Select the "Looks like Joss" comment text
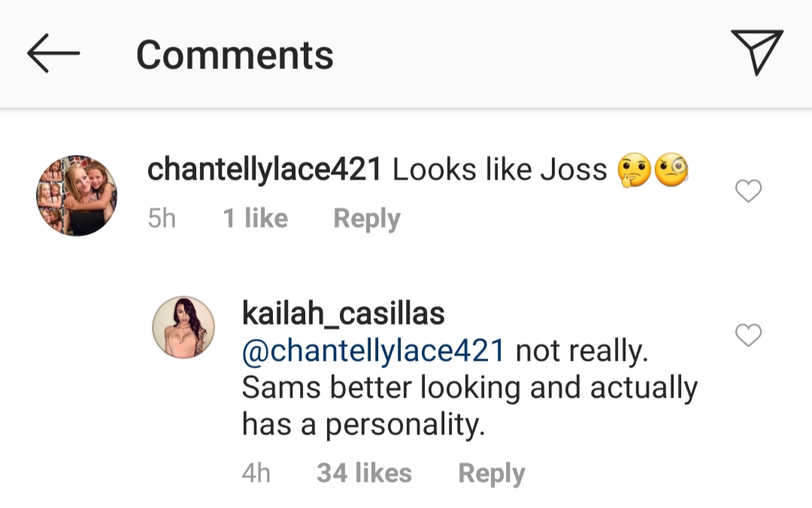The image size is (812, 508). [499, 171]
